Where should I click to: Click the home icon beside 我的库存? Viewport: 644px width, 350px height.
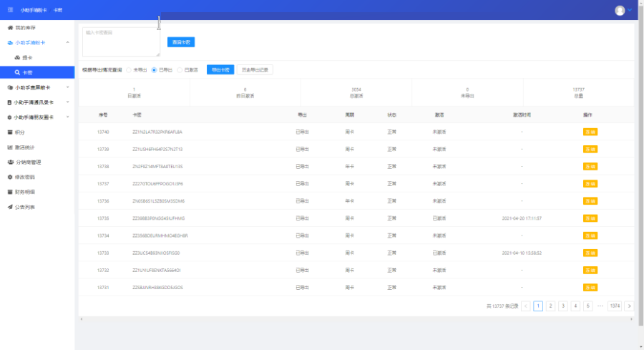[10, 28]
